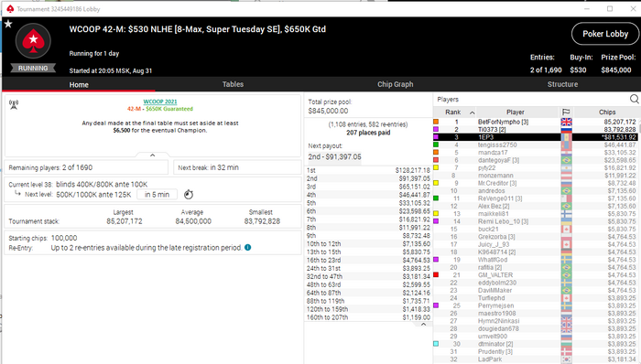641x364 pixels.
Task: Open the Poker Lobby
Action: pos(605,34)
